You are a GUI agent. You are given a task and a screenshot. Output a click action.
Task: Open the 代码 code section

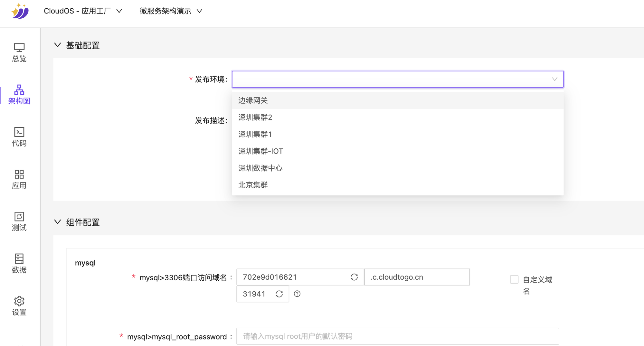click(x=19, y=137)
